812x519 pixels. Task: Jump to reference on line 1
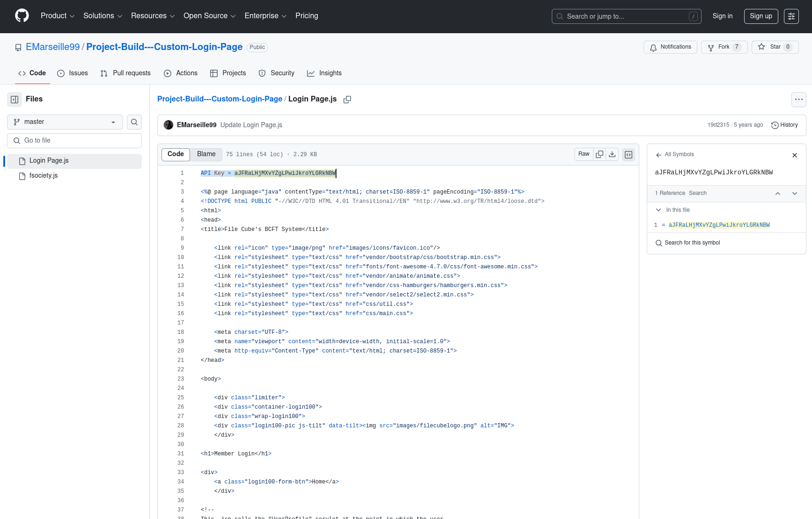click(x=726, y=225)
